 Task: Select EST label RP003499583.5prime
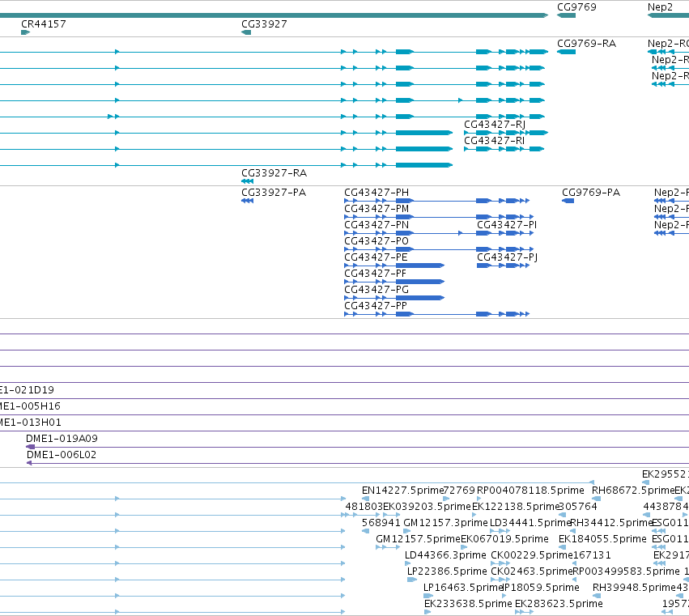pos(626,571)
